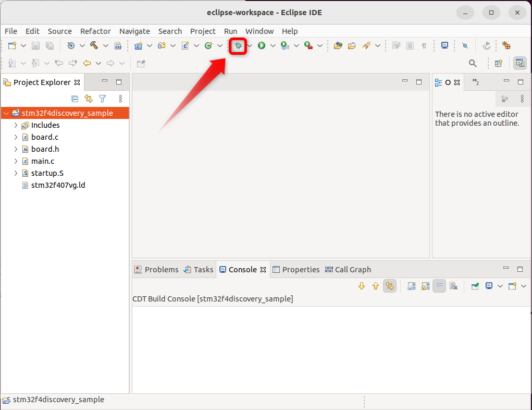Click the yellow Back arrow in toolbar
The image size is (532, 410).
(x=87, y=63)
